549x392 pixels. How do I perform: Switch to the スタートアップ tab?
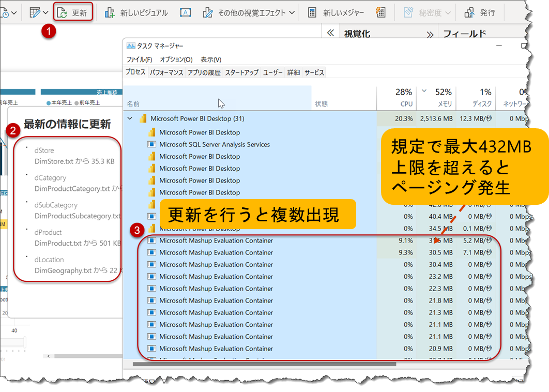pos(241,72)
